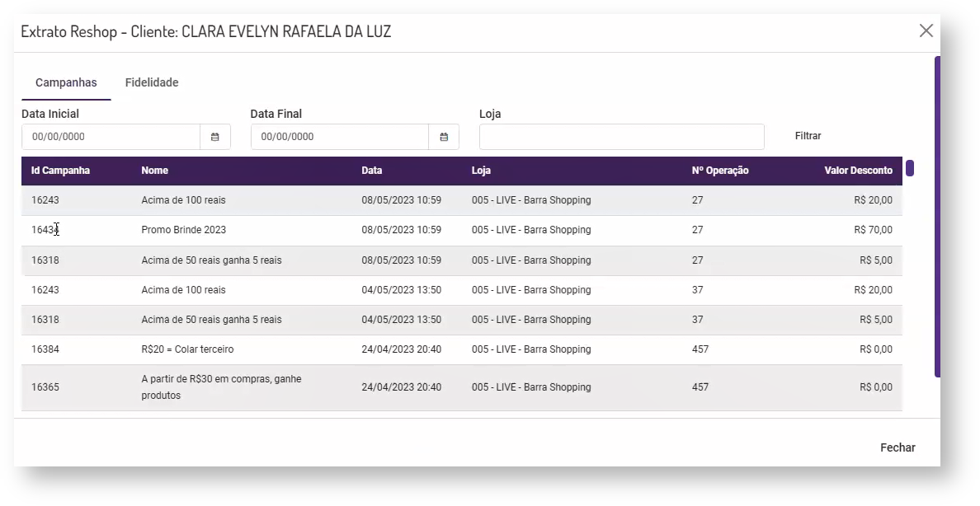This screenshot has height=506, width=980.
Task: Click the Data column header
Action: 371,171
